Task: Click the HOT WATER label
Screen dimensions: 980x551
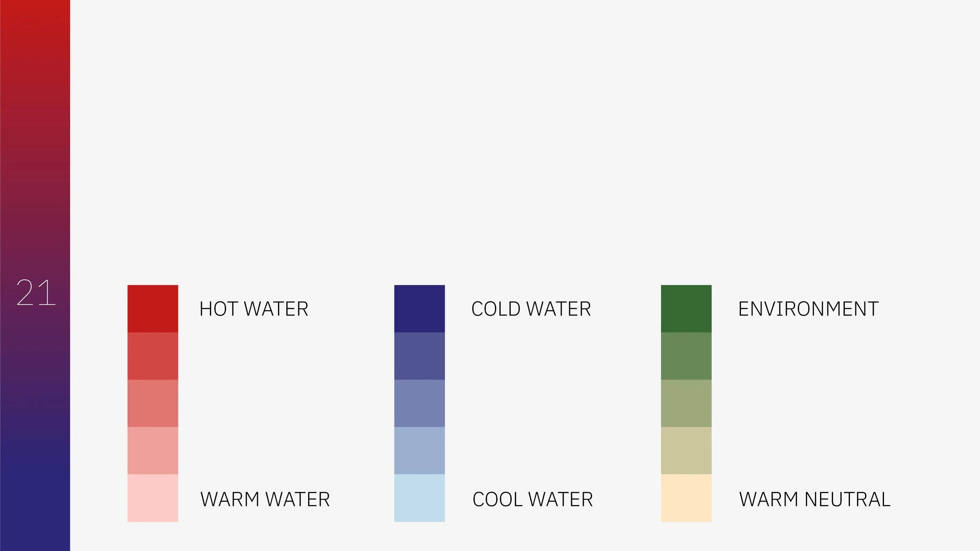Action: point(254,309)
